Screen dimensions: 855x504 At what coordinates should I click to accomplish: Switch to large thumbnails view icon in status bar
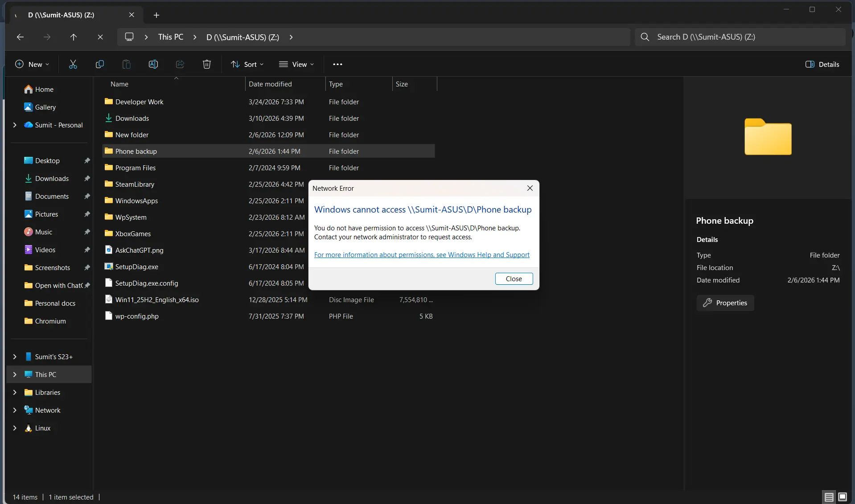[843, 497]
